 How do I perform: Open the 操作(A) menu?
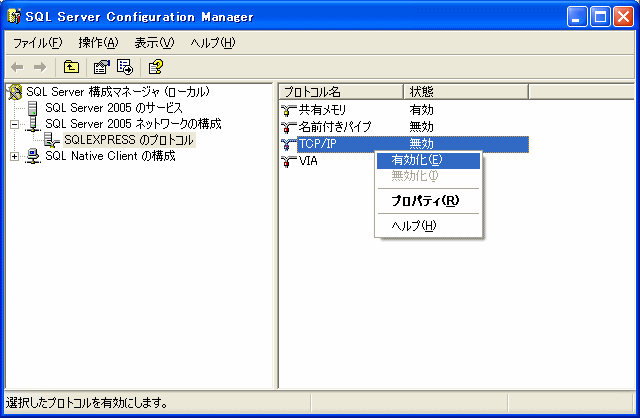point(98,43)
